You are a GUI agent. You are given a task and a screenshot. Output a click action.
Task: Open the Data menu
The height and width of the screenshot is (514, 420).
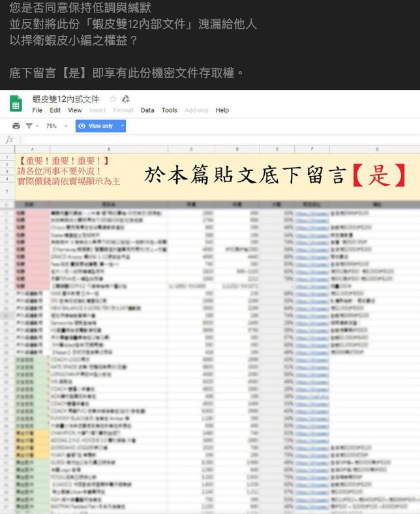click(147, 110)
